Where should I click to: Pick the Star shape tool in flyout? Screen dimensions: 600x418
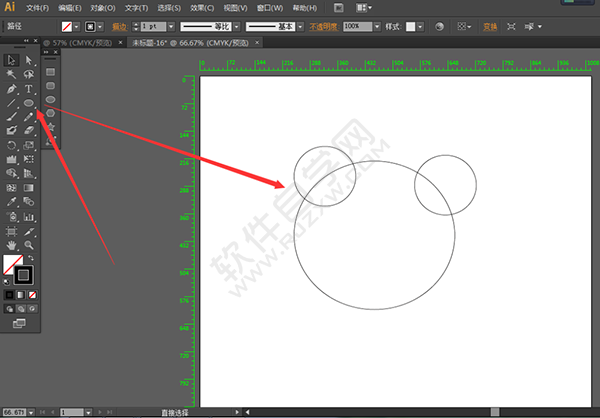coord(50,127)
